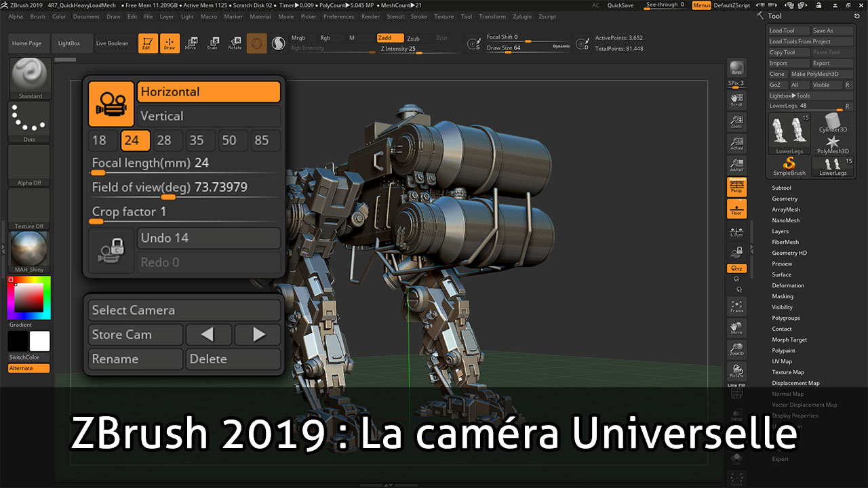Expand the Masking sub-palette

click(783, 296)
